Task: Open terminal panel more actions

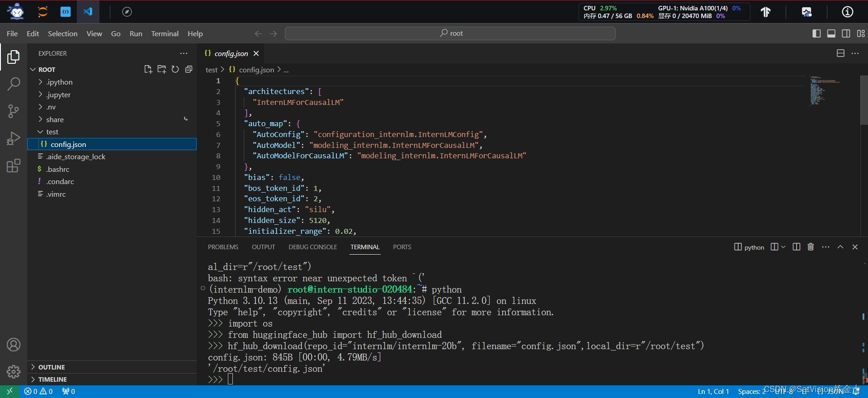Action: [x=826, y=247]
